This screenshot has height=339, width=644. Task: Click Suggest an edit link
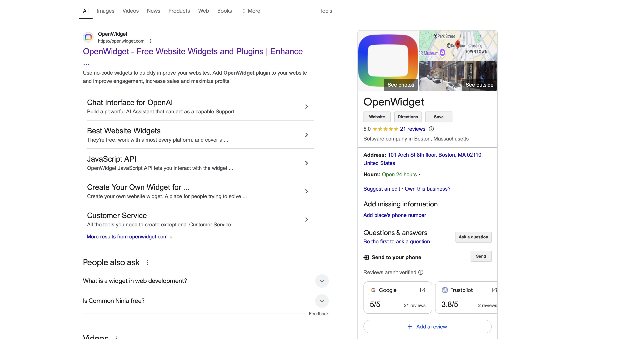click(382, 189)
